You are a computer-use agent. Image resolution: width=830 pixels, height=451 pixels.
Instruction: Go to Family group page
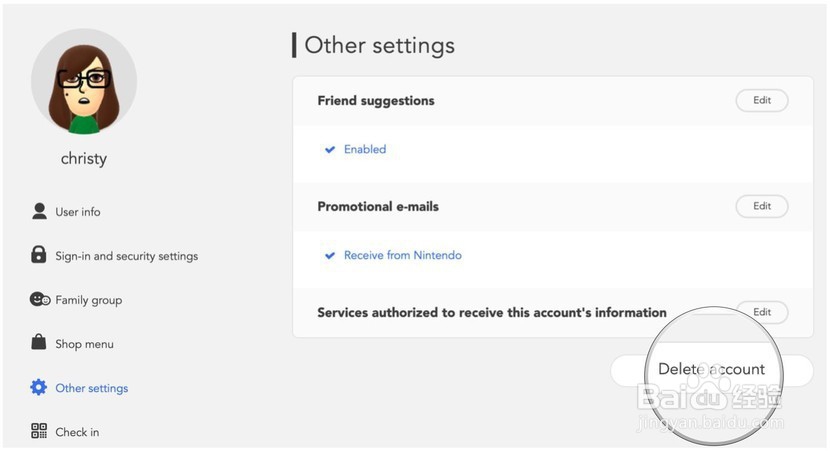[x=88, y=300]
